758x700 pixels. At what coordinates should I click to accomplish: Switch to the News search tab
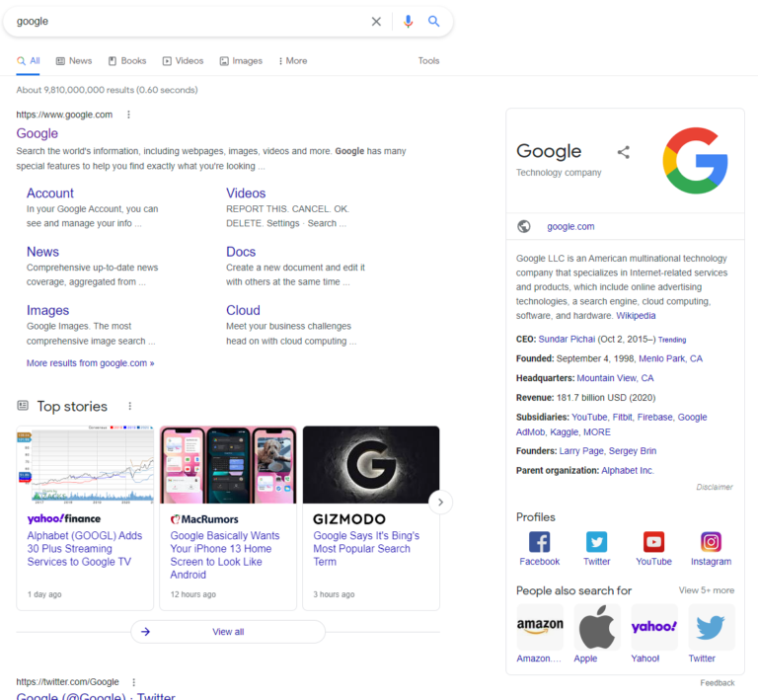coord(74,61)
